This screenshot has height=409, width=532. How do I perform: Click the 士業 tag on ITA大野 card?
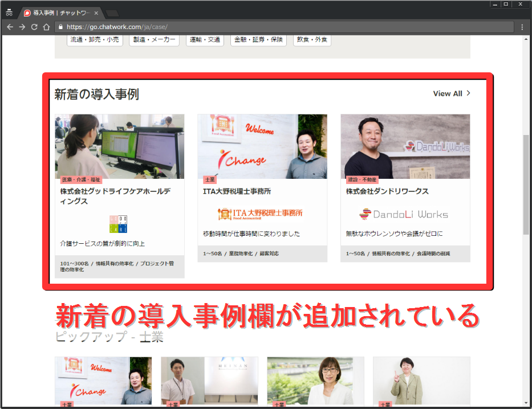[x=210, y=179]
